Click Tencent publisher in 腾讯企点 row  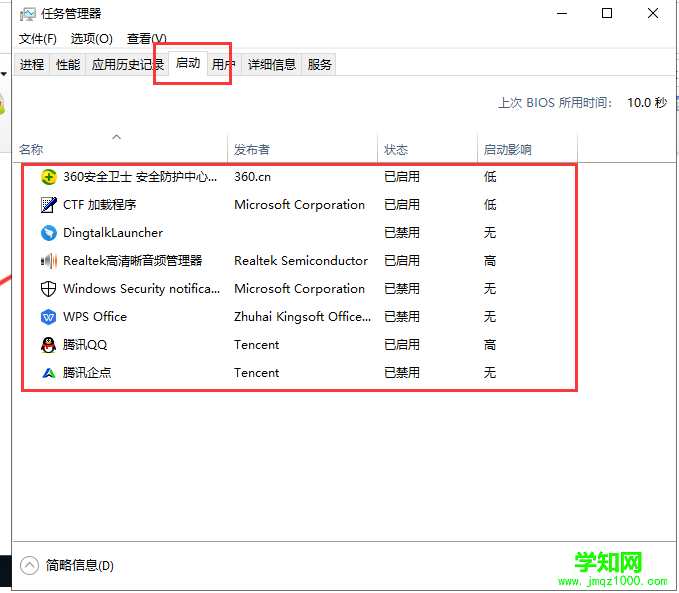(256, 373)
